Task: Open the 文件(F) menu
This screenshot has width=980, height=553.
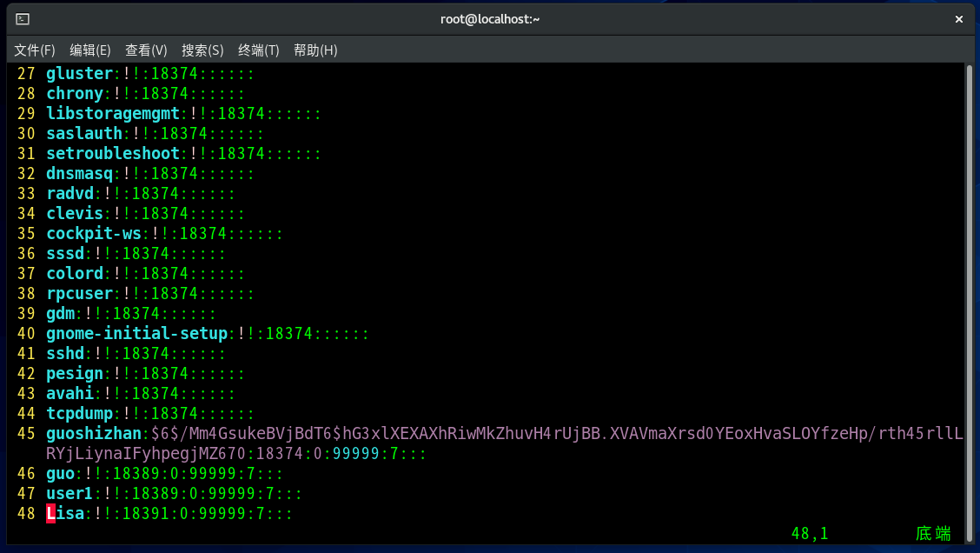Action: click(35, 50)
